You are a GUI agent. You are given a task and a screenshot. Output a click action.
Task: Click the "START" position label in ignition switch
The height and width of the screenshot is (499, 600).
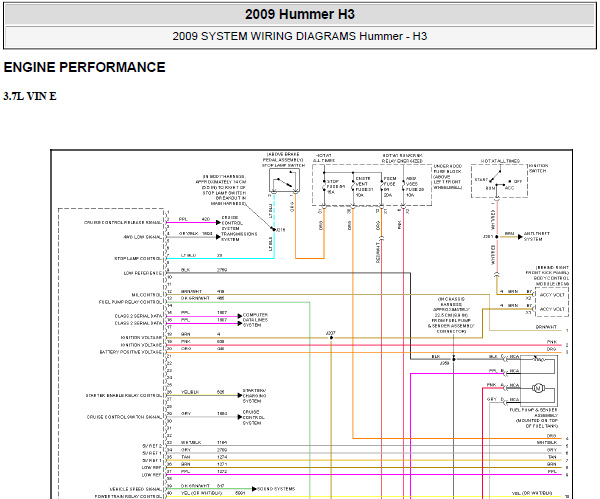481,179
